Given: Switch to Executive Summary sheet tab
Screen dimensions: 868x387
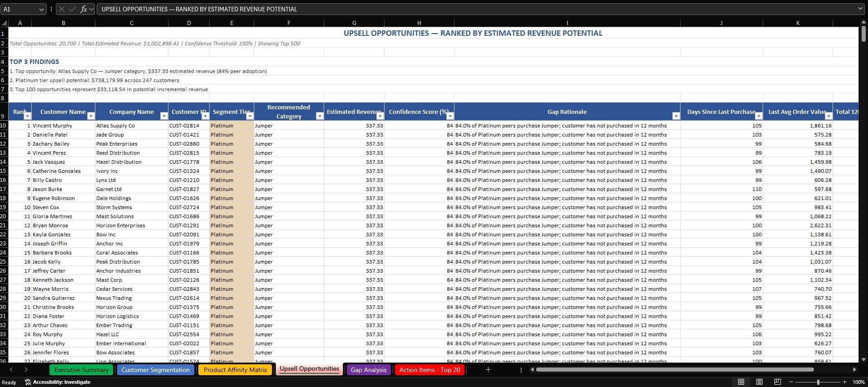Looking at the screenshot, I should click(x=81, y=370).
